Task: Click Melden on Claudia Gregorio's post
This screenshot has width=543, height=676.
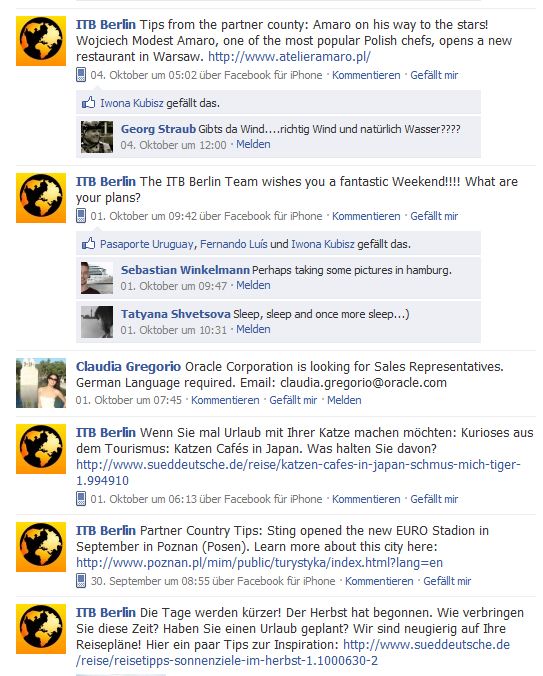Action: [x=344, y=400]
